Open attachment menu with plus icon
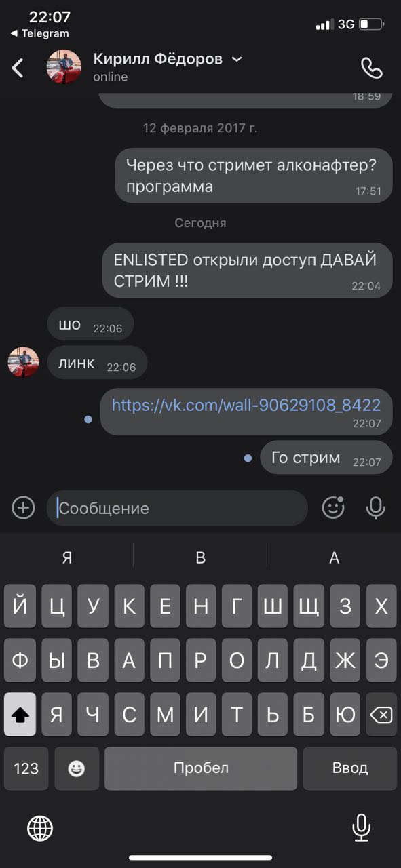The image size is (401, 868). [23, 507]
